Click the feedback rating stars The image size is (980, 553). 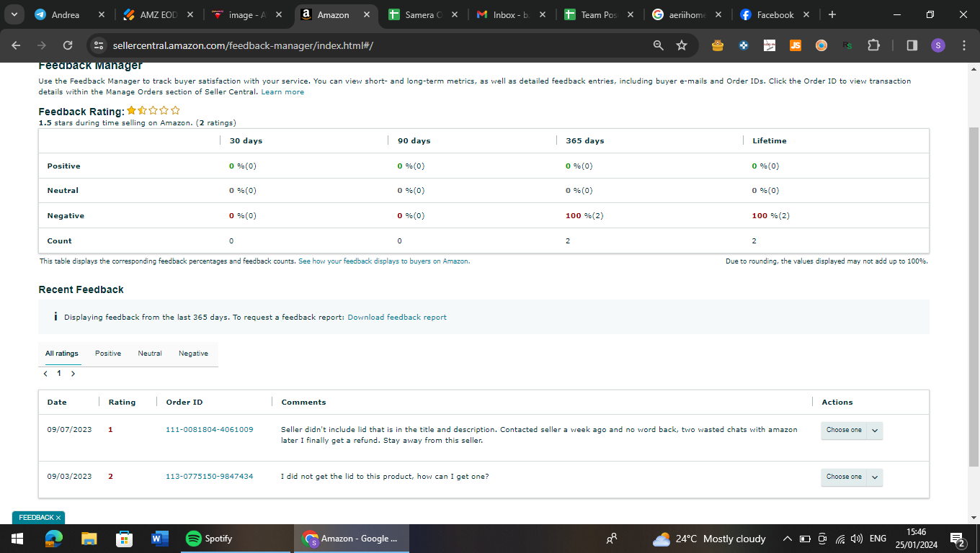pos(153,111)
